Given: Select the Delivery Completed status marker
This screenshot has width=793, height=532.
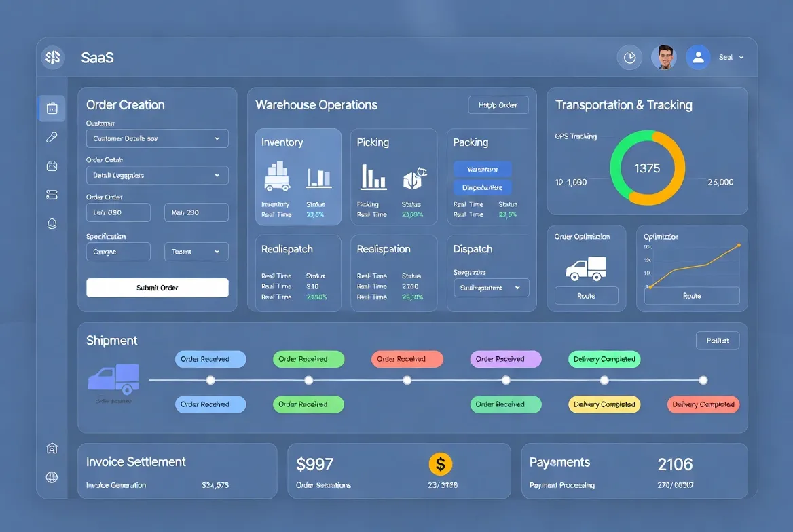Looking at the screenshot, I should pos(604,359).
